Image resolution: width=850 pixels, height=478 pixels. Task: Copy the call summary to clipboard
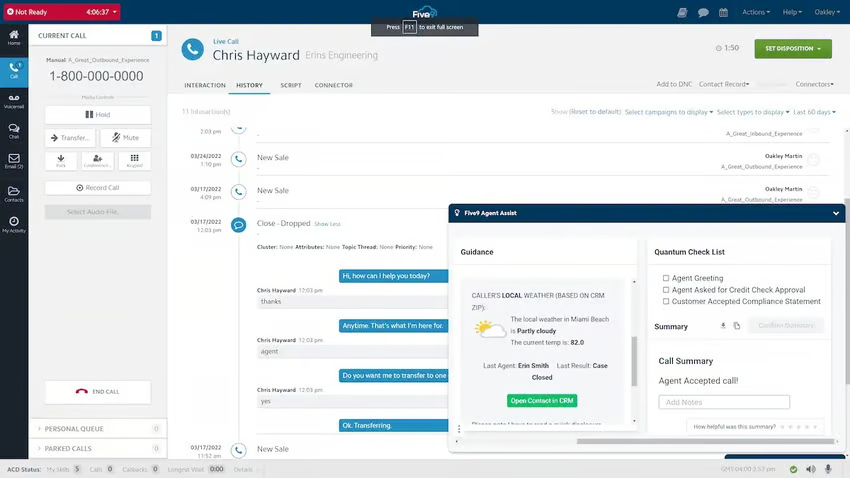coord(737,326)
